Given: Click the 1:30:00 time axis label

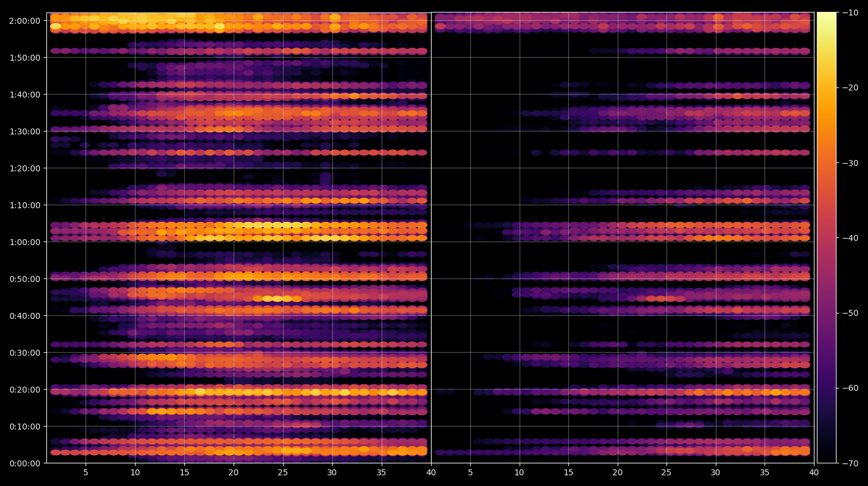Looking at the screenshot, I should tap(24, 131).
